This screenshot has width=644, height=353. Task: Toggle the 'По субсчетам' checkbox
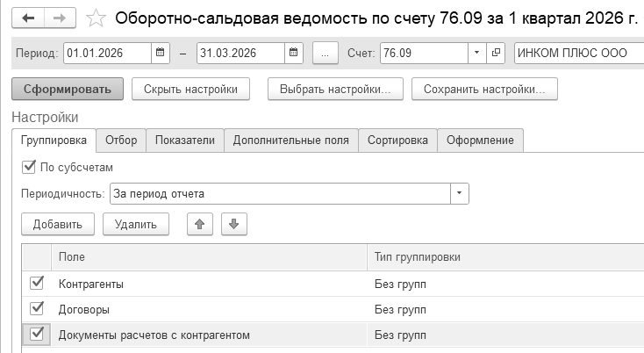29,166
